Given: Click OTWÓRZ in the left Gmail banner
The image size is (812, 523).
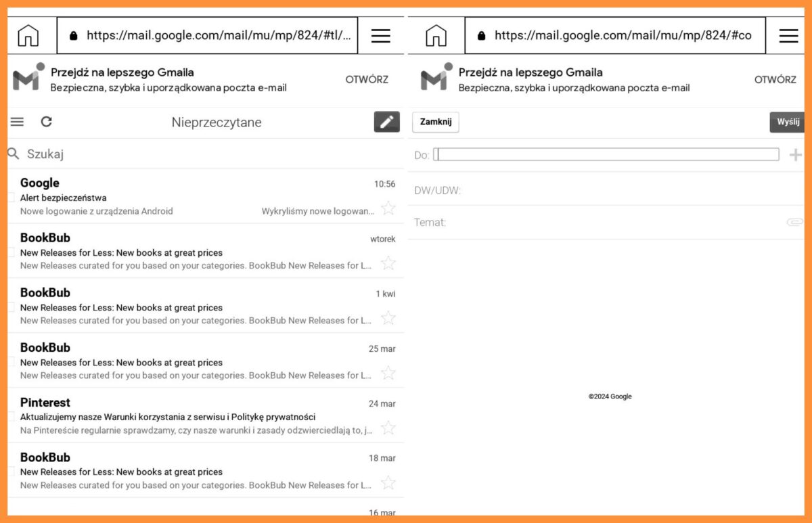Looking at the screenshot, I should point(367,79).
